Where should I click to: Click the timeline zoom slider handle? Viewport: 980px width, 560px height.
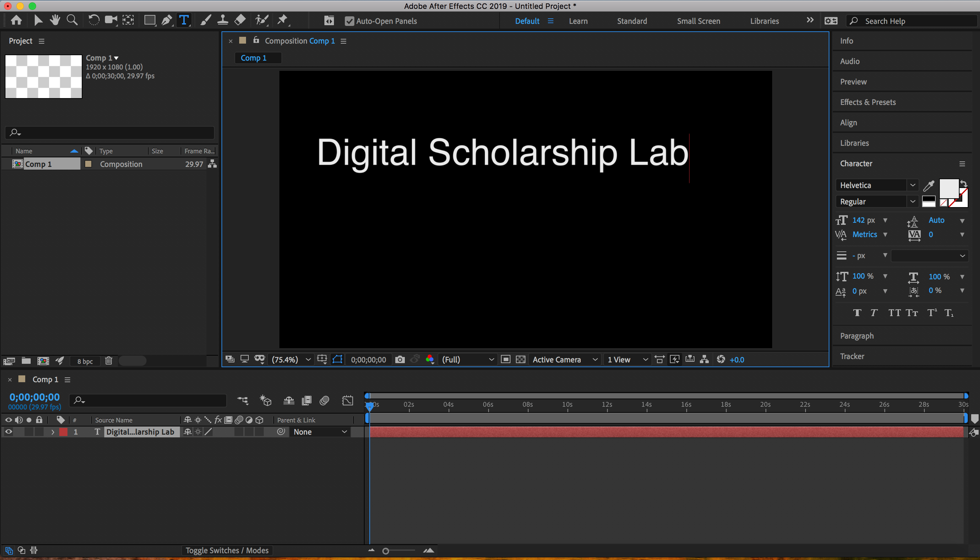point(385,551)
